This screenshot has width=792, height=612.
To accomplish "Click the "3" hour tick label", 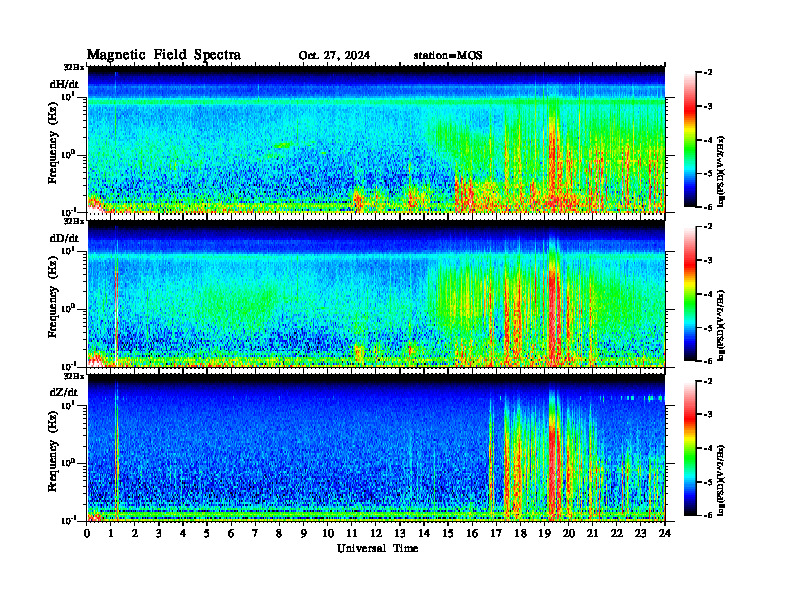I will pyautogui.click(x=159, y=533).
